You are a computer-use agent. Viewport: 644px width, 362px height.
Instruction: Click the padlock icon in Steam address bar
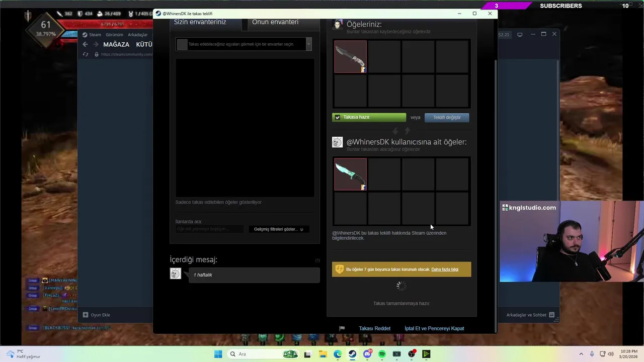click(x=97, y=54)
